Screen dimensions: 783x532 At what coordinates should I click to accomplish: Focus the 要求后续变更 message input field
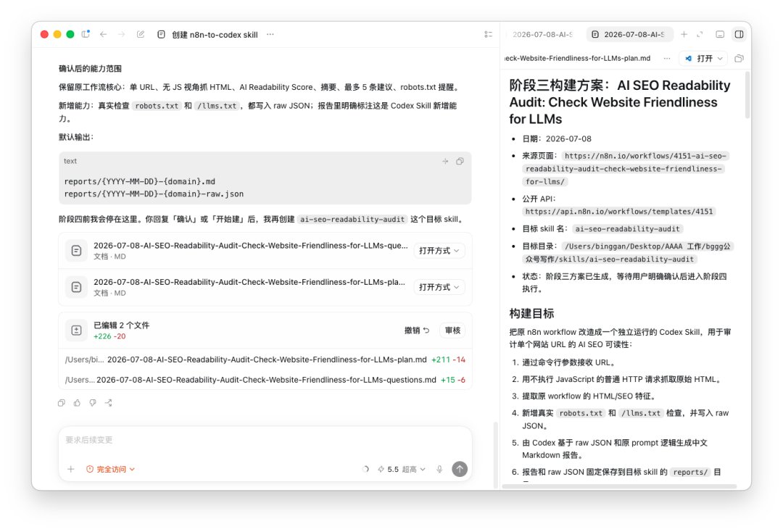click(265, 440)
